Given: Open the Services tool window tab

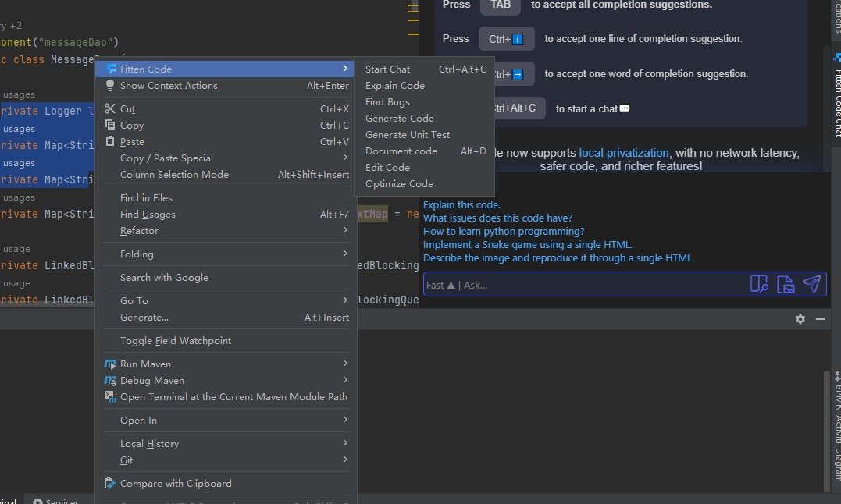Looking at the screenshot, I should point(55,502).
